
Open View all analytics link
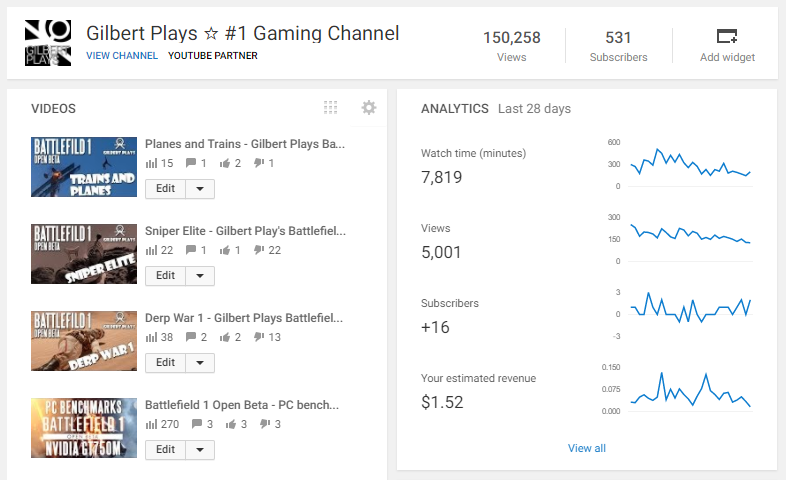point(587,448)
